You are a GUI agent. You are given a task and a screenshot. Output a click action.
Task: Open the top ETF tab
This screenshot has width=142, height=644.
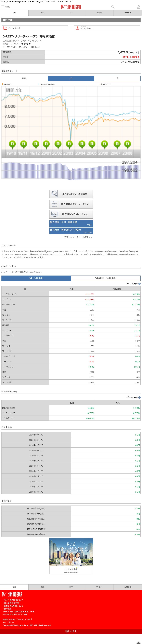click(71, 13)
